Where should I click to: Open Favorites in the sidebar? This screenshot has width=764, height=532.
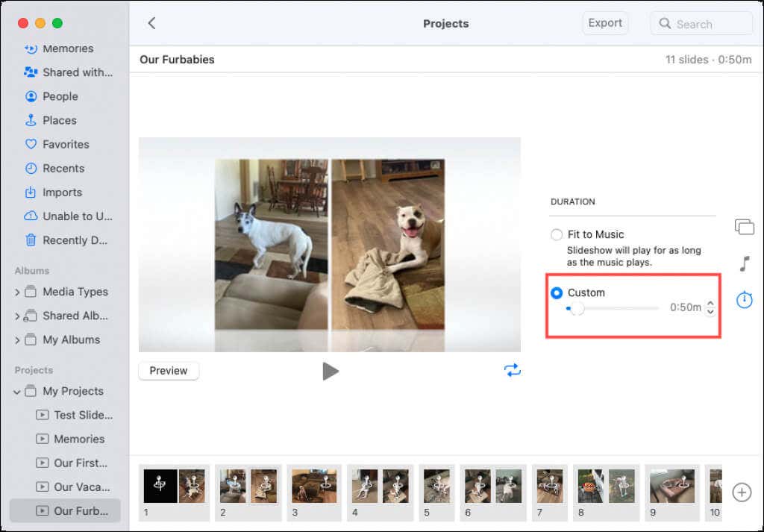pyautogui.click(x=66, y=144)
